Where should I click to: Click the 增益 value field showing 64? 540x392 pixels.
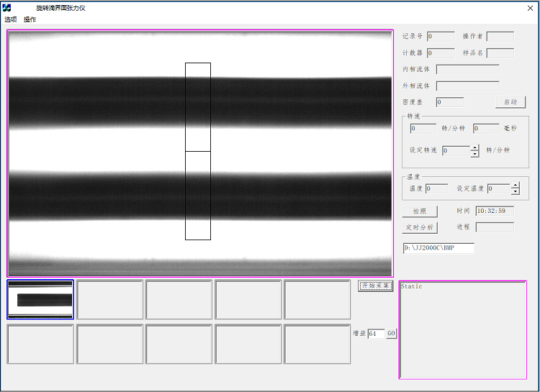(376, 334)
